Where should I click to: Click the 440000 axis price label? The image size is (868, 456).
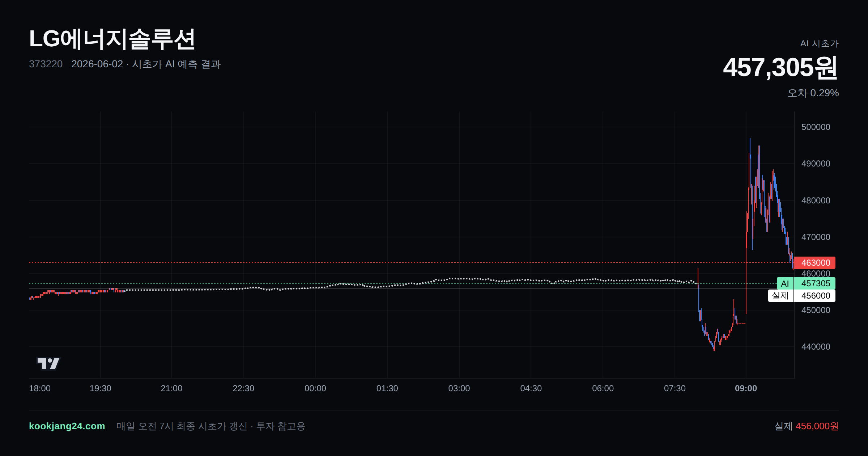click(816, 347)
